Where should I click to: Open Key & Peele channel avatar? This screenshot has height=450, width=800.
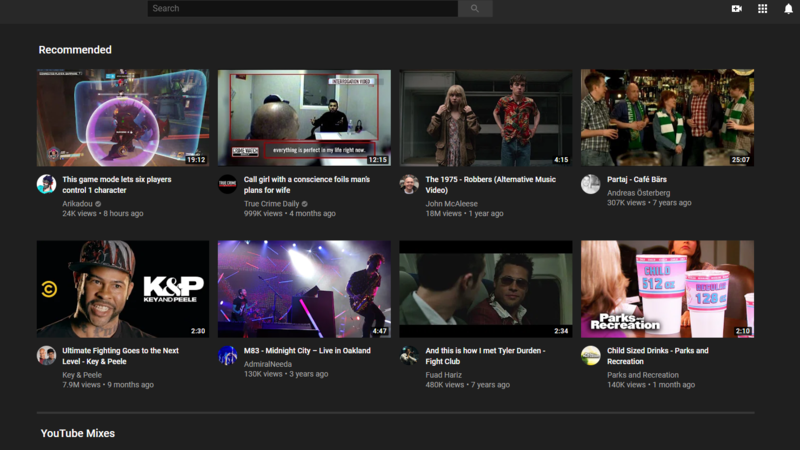tap(46, 356)
